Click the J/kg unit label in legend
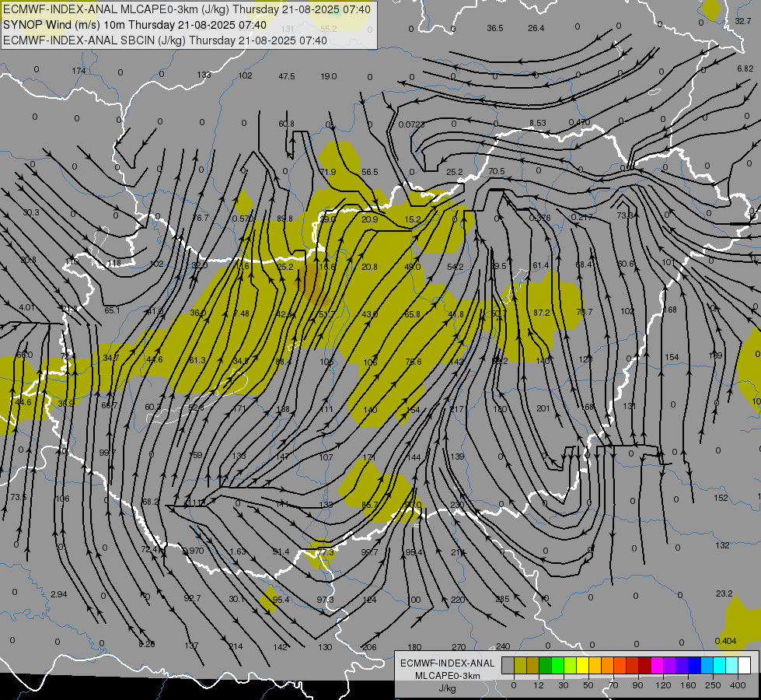 pyautogui.click(x=448, y=688)
